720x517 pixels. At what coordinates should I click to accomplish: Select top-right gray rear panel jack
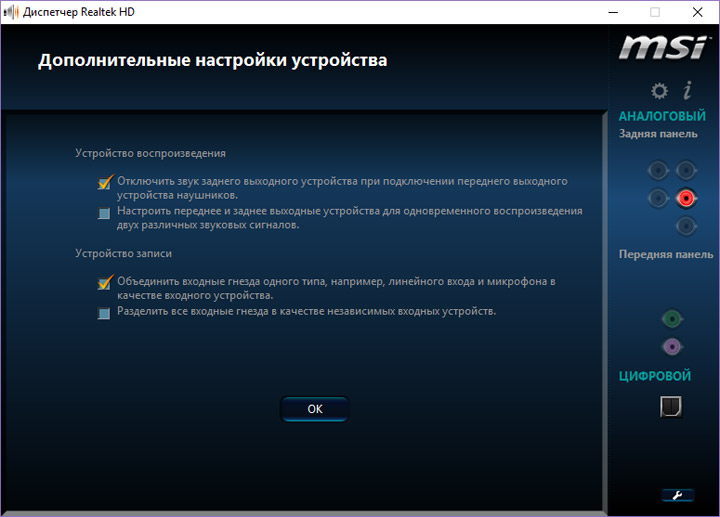686,171
